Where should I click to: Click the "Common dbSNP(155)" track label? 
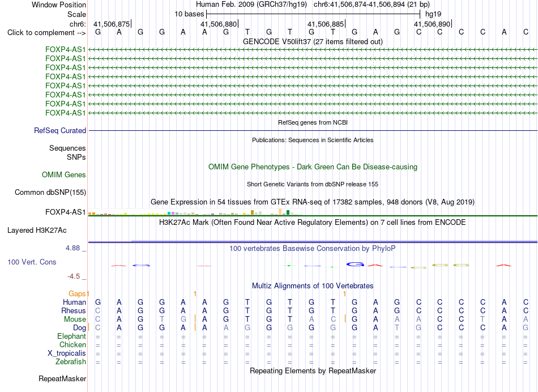(x=50, y=192)
